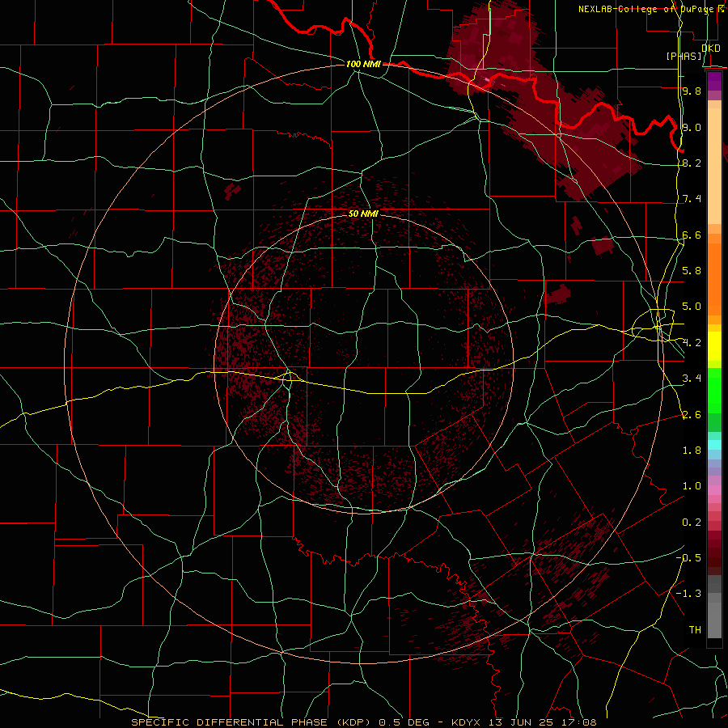The image size is (728, 728).
Task: Click the 5.0 scale value
Action: point(692,307)
